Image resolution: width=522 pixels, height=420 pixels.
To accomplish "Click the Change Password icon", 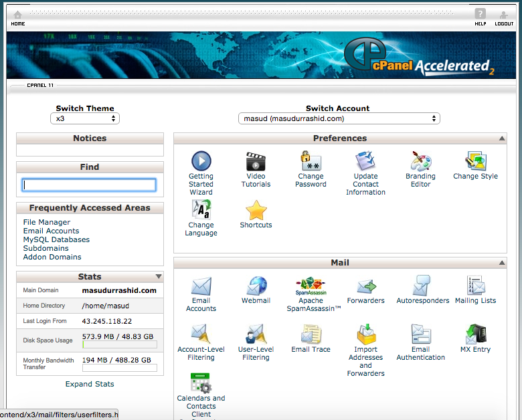I will pyautogui.click(x=311, y=161).
